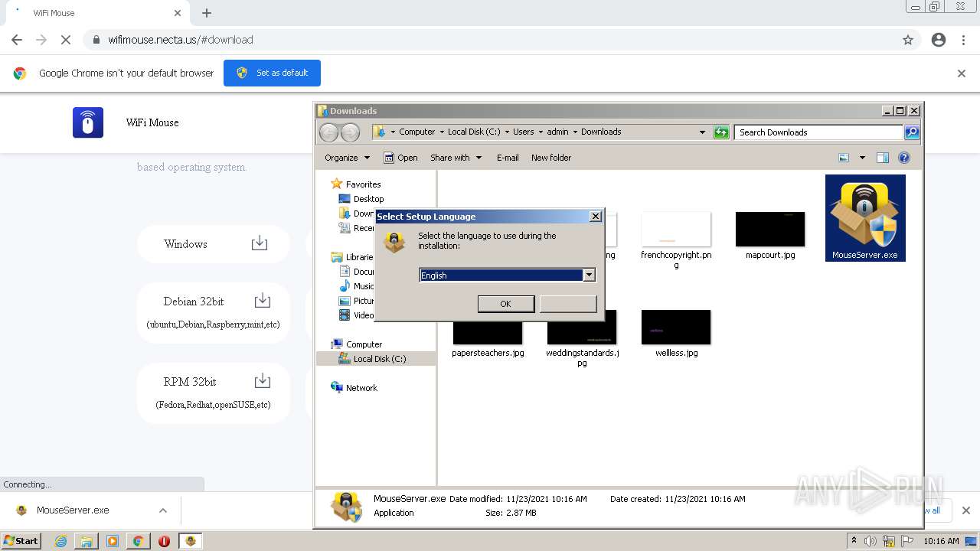The image size is (980, 551).
Task: Click admin in the address breadcrumb
Action: pyautogui.click(x=558, y=132)
